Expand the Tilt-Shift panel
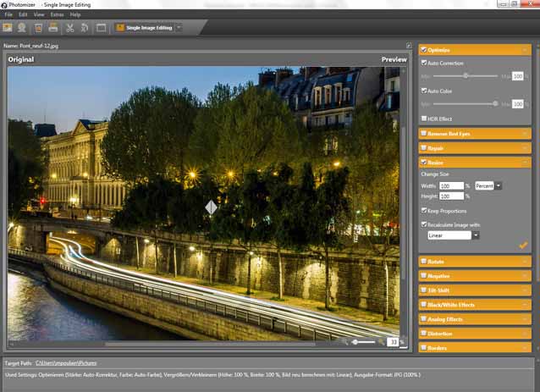The height and width of the screenshot is (392, 540). (x=474, y=290)
